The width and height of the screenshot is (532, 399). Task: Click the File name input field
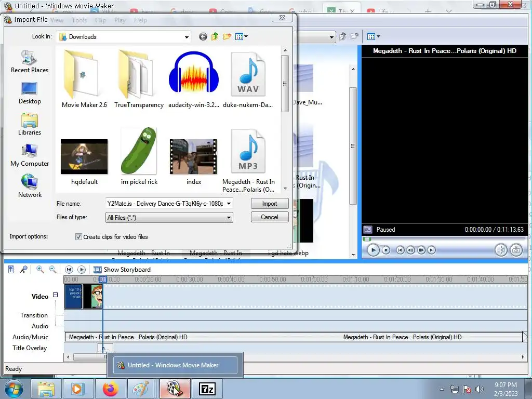[165, 204]
